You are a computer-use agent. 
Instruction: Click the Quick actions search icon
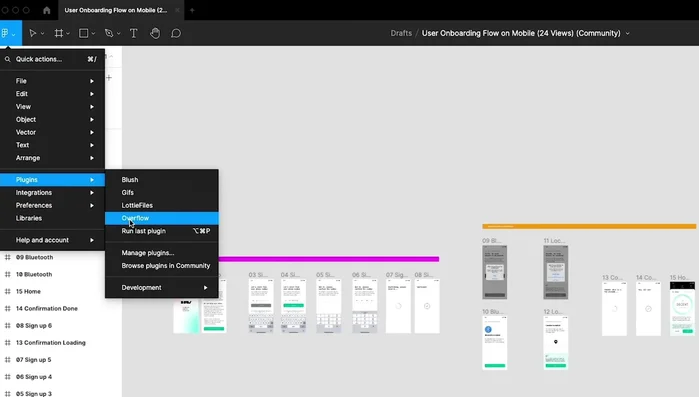8,59
